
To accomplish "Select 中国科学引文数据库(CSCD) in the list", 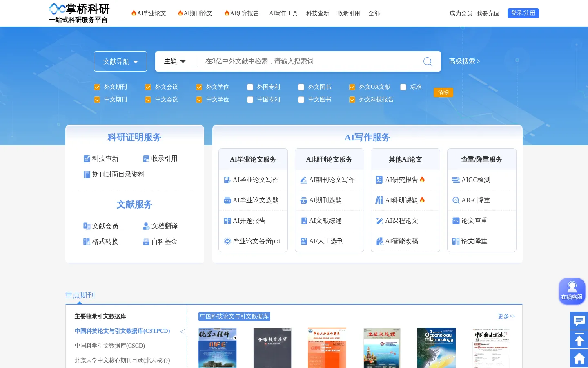I will click(x=110, y=346).
